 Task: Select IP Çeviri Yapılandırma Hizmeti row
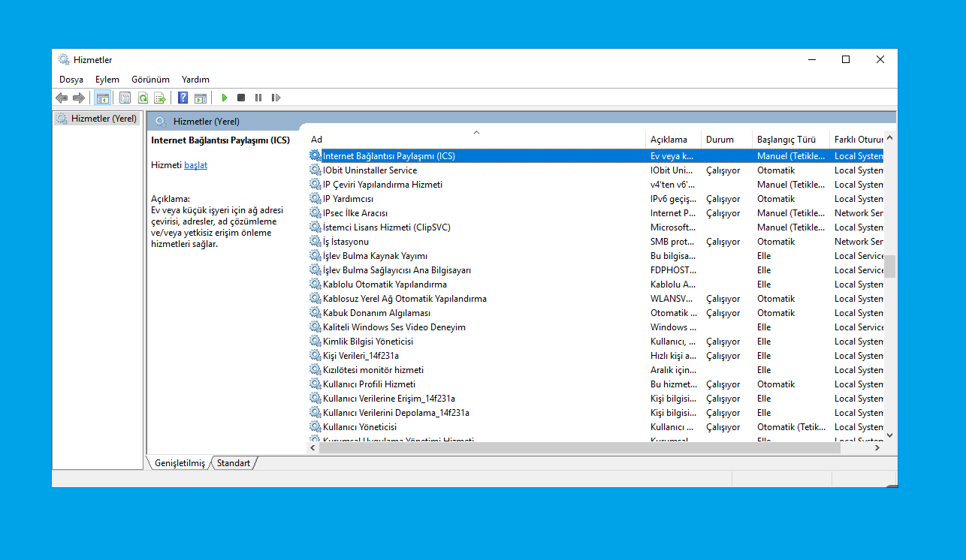(596, 185)
